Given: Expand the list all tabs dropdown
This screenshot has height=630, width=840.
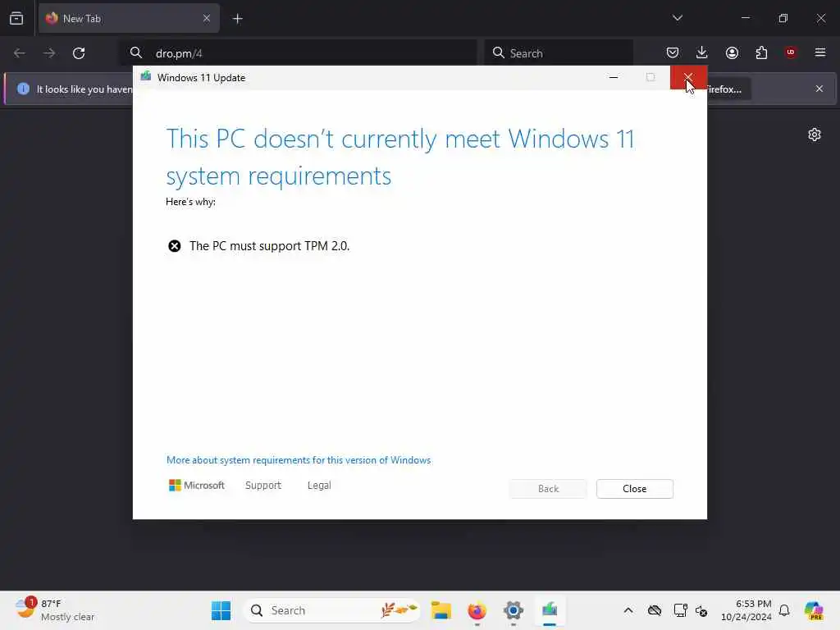Looking at the screenshot, I should 677,18.
